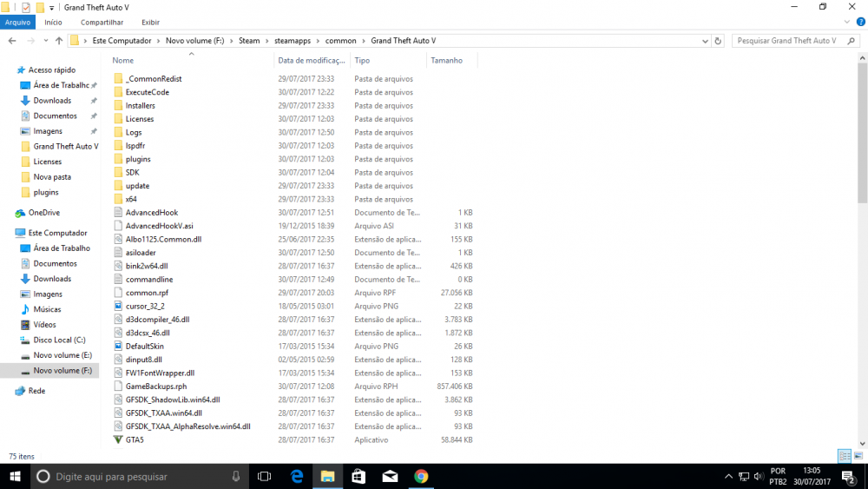Click the dinput8.dll file icon
Viewport: 868px width, 489px height.
tap(118, 360)
